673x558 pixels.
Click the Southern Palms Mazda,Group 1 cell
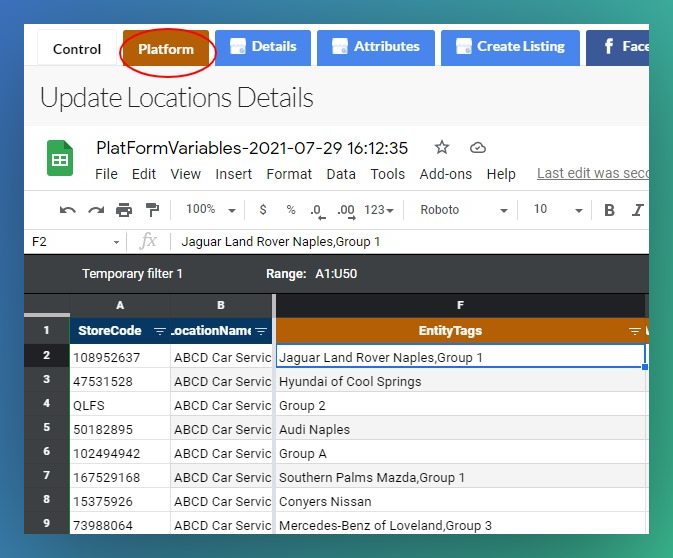[x=461, y=477]
